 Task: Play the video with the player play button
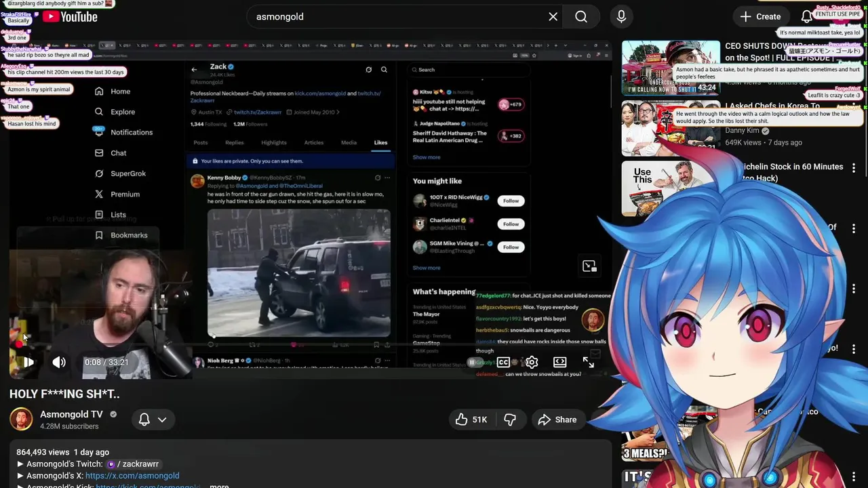(28, 362)
